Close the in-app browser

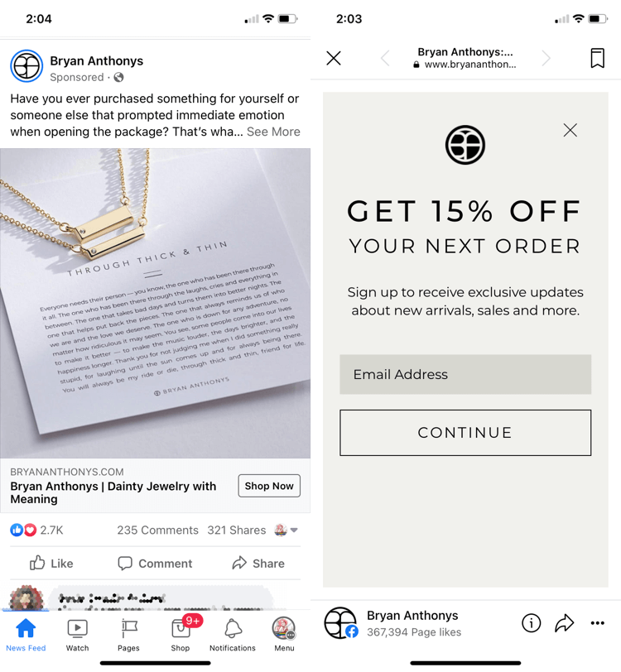click(333, 58)
